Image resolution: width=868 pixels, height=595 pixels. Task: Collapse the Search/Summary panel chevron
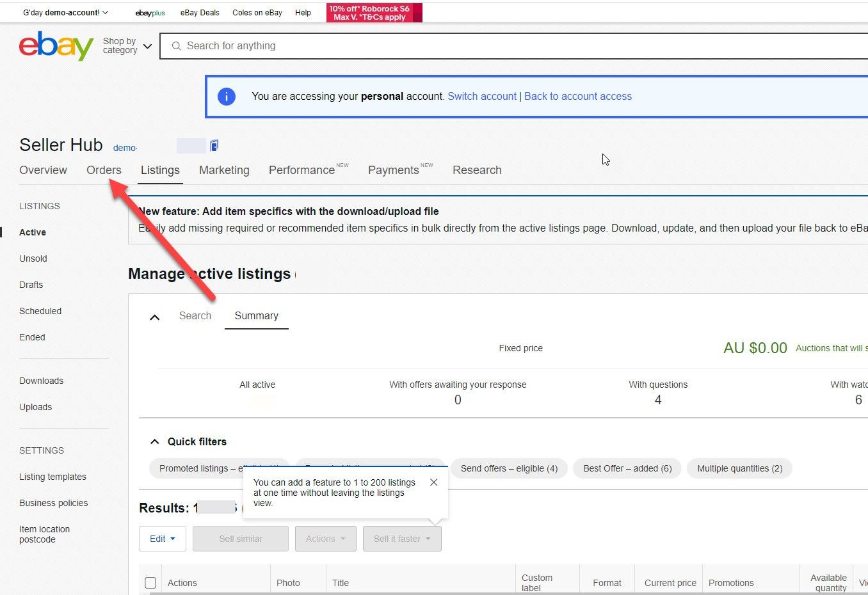click(x=154, y=317)
